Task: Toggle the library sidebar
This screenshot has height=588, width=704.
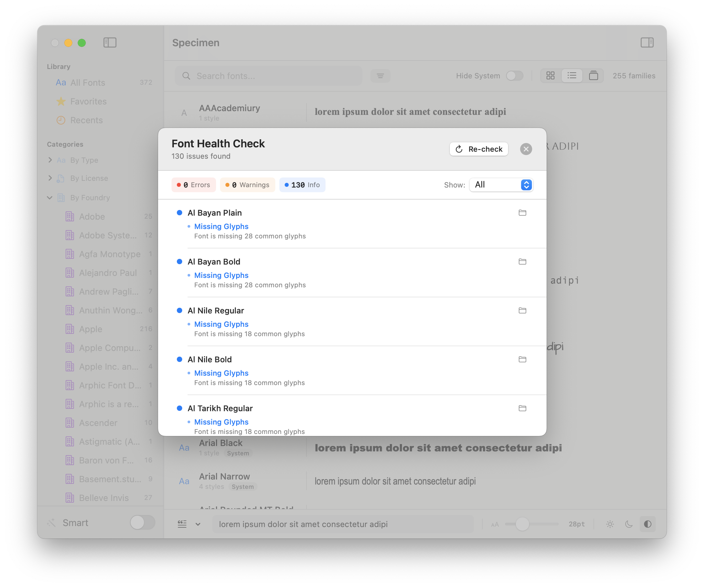Action: (110, 43)
